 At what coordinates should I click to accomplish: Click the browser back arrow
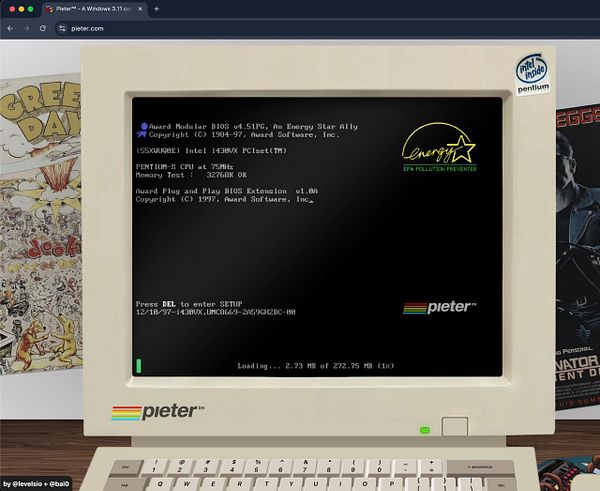(x=10, y=28)
